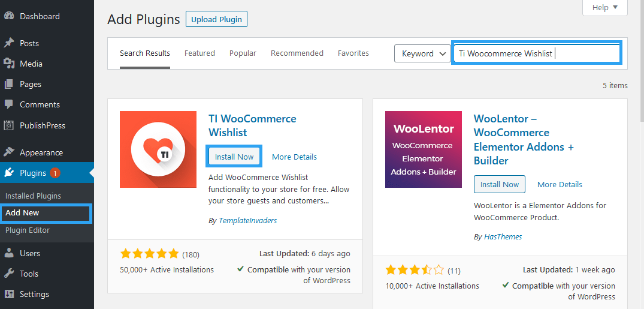Click the Upload Plugin button
The image size is (644, 309).
tap(216, 19)
